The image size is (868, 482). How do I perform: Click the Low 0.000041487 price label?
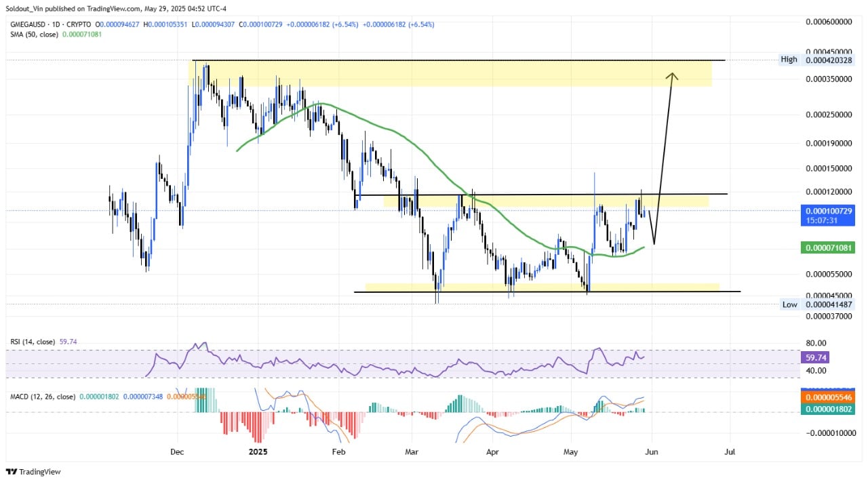click(x=816, y=304)
